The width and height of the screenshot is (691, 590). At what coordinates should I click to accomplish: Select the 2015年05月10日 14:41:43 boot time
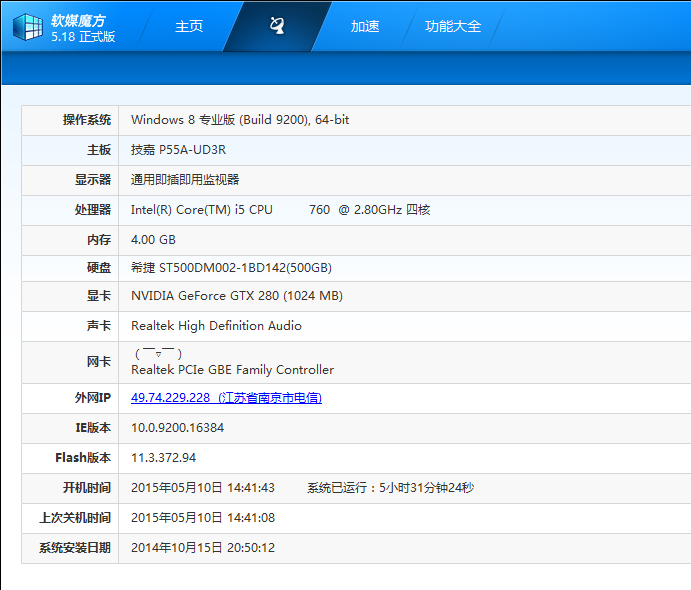[203, 488]
